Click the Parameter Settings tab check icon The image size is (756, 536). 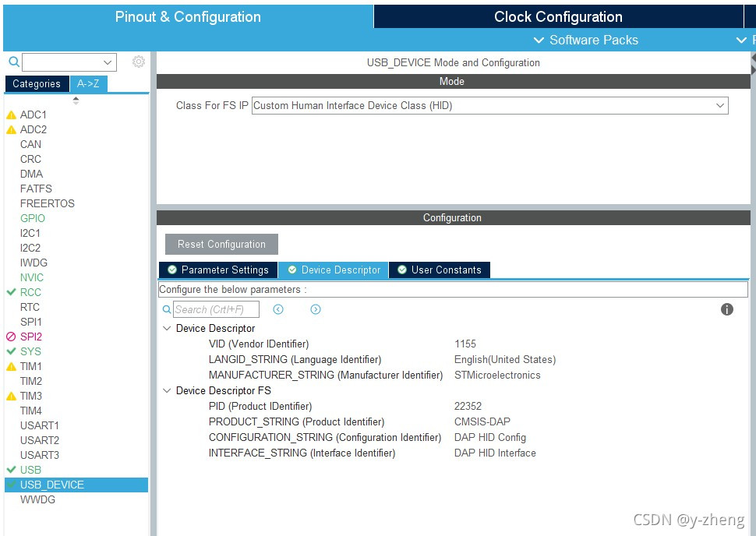[172, 270]
